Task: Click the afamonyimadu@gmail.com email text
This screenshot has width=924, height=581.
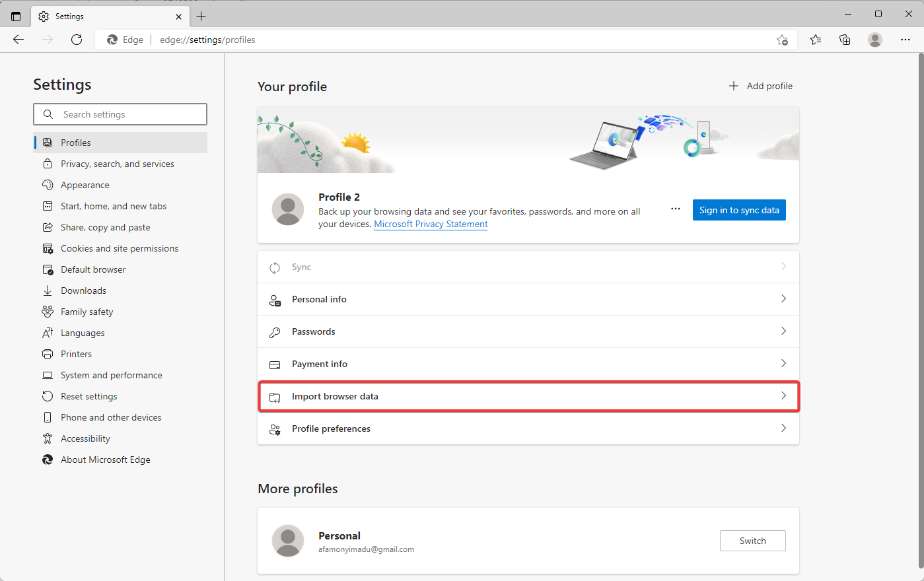Action: pos(366,549)
